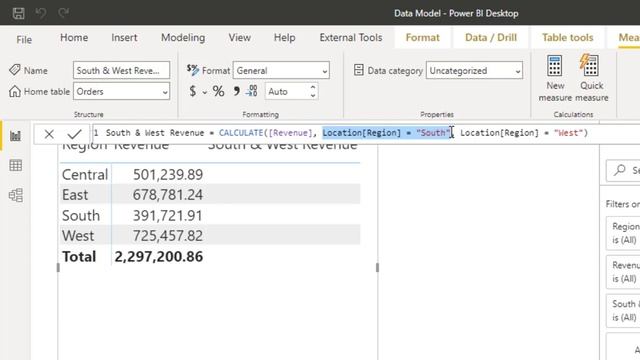
Task: Click the Undo arrow icon
Action: point(41,13)
